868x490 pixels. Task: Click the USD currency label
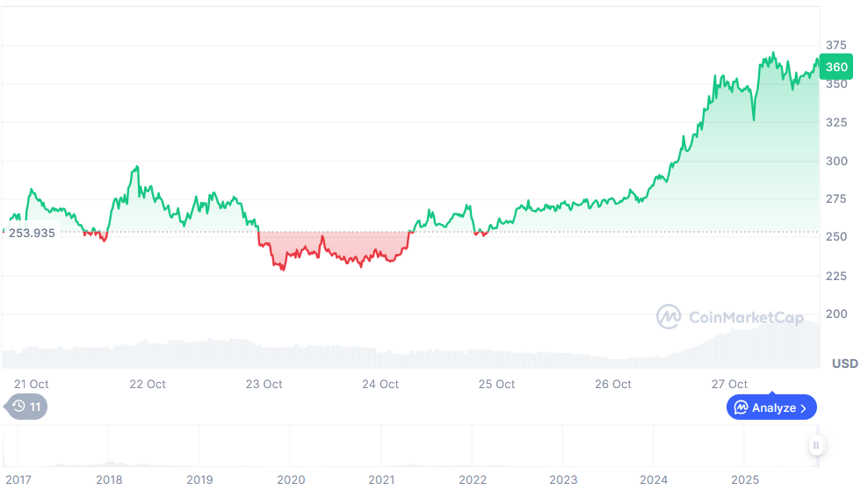(x=844, y=363)
